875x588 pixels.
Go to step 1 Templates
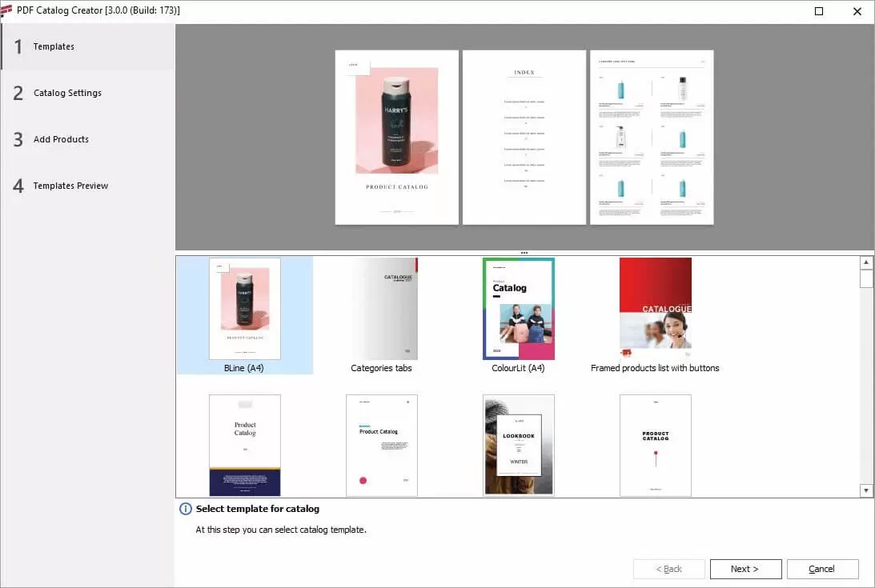point(54,47)
